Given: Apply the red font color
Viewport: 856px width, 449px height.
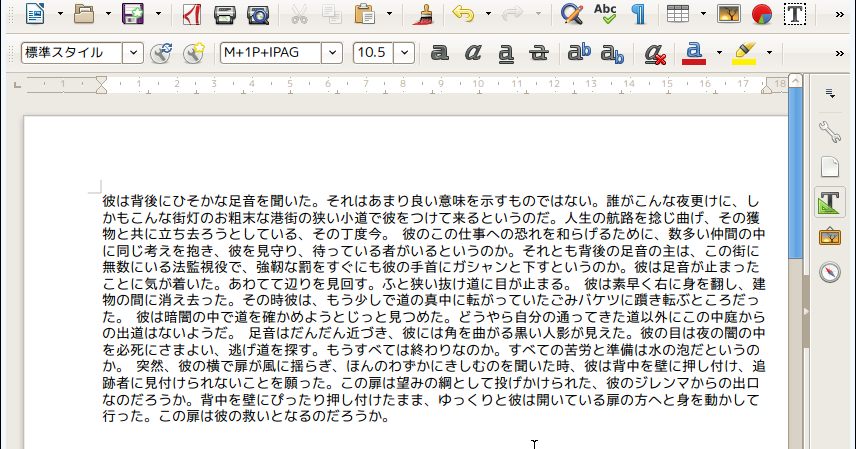Looking at the screenshot, I should coord(694,54).
